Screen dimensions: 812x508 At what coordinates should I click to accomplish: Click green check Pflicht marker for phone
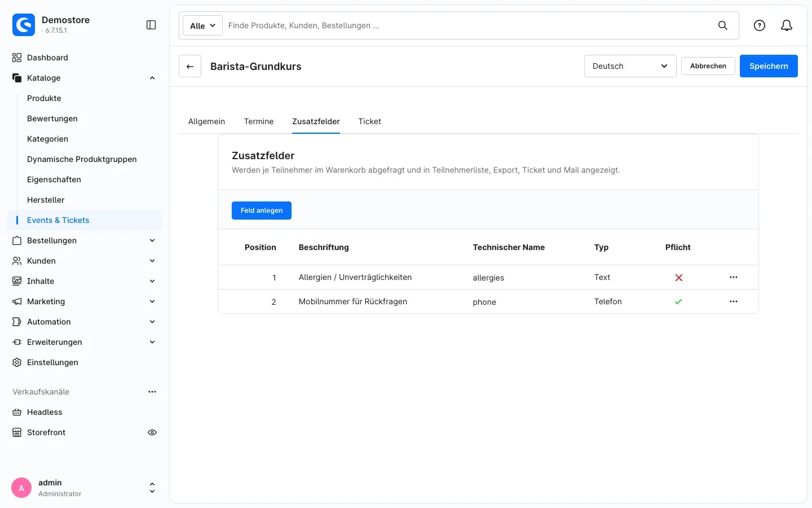coord(678,301)
